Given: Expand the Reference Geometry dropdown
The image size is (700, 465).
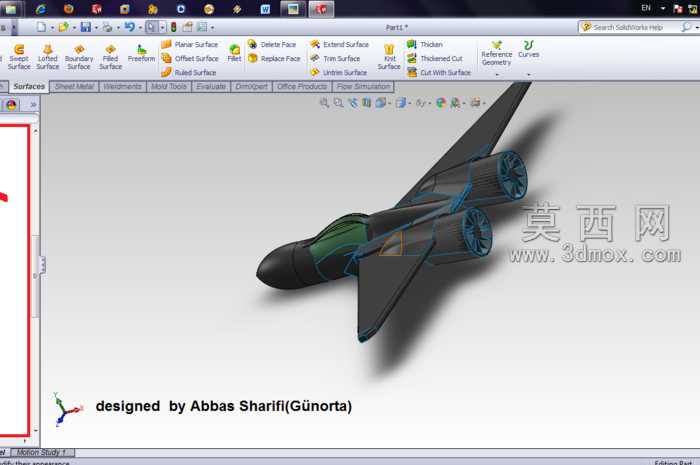Looking at the screenshot, I should point(497,75).
